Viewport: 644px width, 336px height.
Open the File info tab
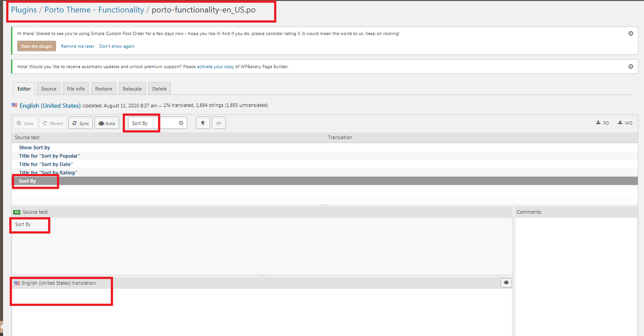[76, 89]
